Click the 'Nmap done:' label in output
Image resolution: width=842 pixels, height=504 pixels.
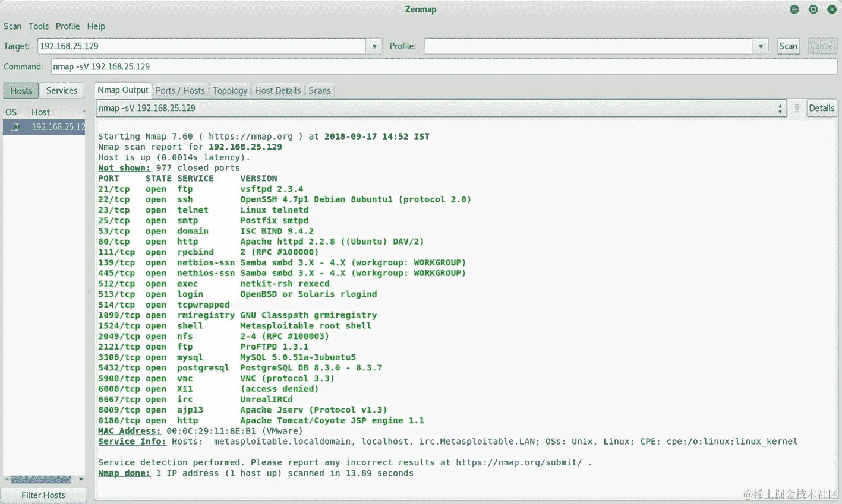pyautogui.click(x=124, y=473)
